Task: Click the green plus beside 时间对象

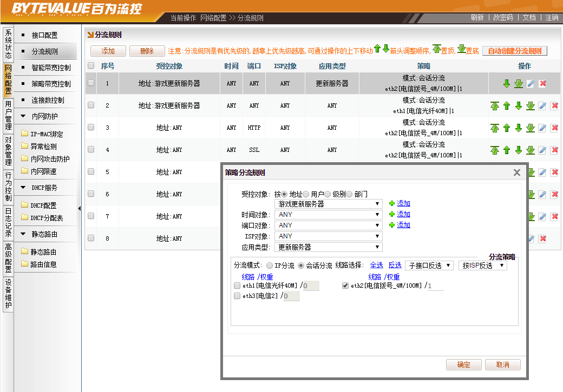Action: [392, 215]
